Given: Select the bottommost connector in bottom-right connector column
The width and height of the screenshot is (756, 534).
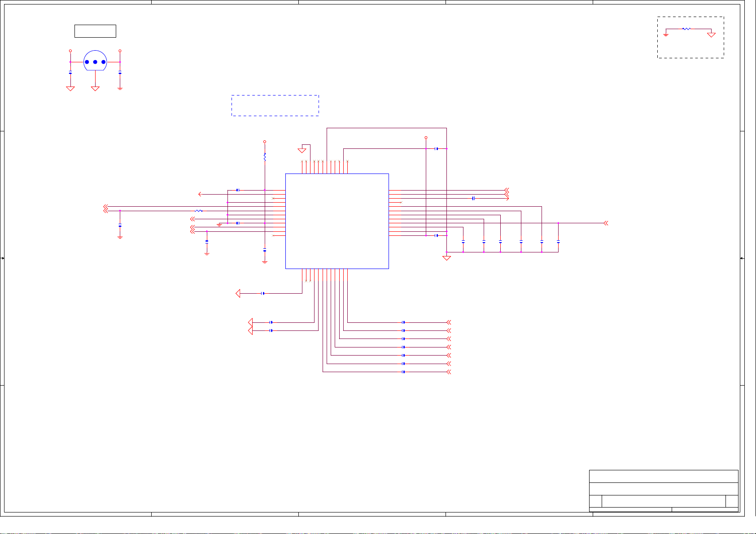Looking at the screenshot, I should (449, 372).
